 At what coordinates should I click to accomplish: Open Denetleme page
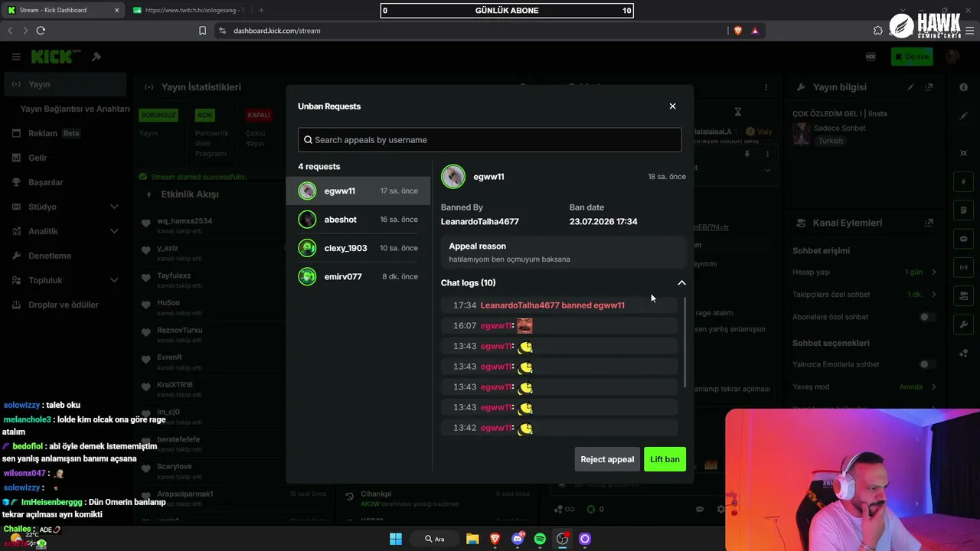point(65,256)
